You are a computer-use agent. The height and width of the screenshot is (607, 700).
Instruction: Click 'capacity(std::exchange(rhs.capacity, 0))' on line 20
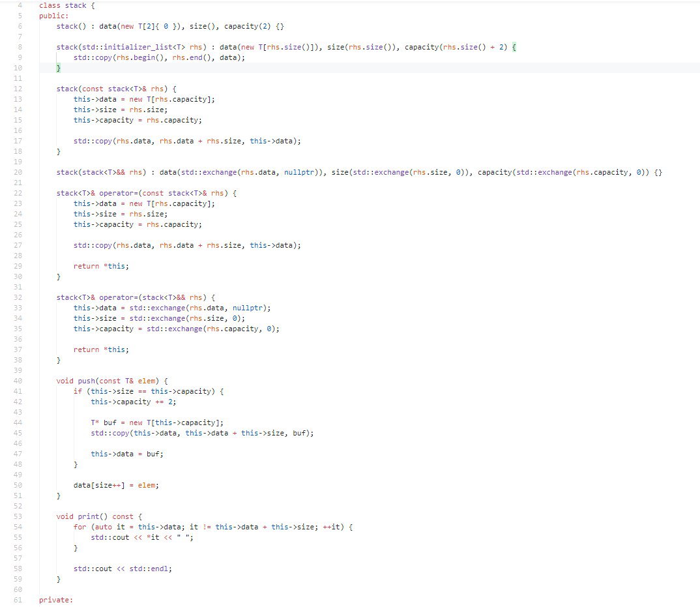563,172
